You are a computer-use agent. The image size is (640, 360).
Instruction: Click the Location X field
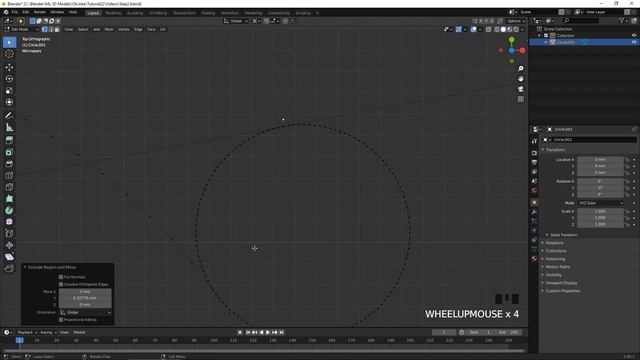click(x=600, y=160)
